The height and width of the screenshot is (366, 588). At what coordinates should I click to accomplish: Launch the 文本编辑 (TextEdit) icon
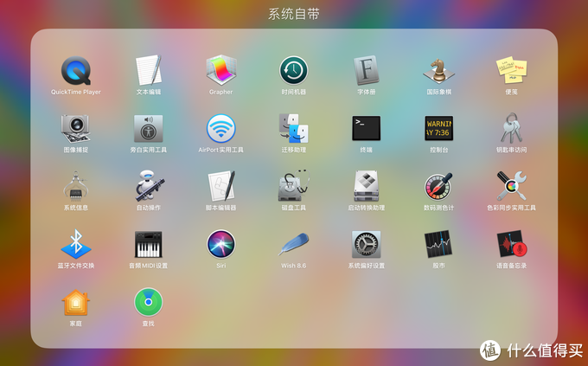(149, 70)
